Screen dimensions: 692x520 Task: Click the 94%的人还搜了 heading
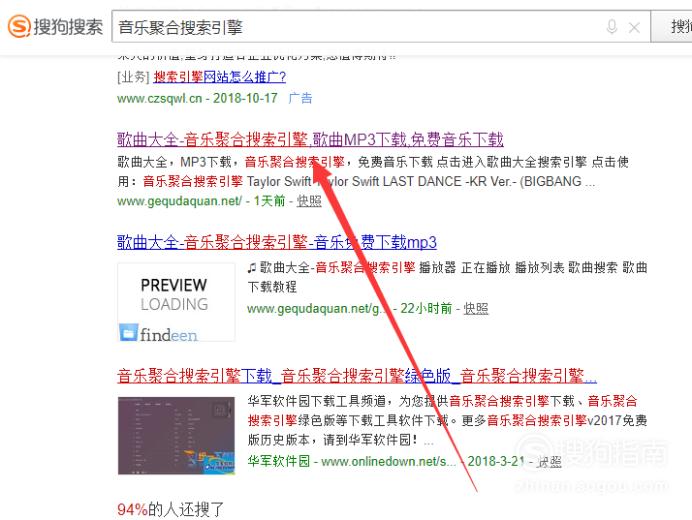tap(170, 509)
